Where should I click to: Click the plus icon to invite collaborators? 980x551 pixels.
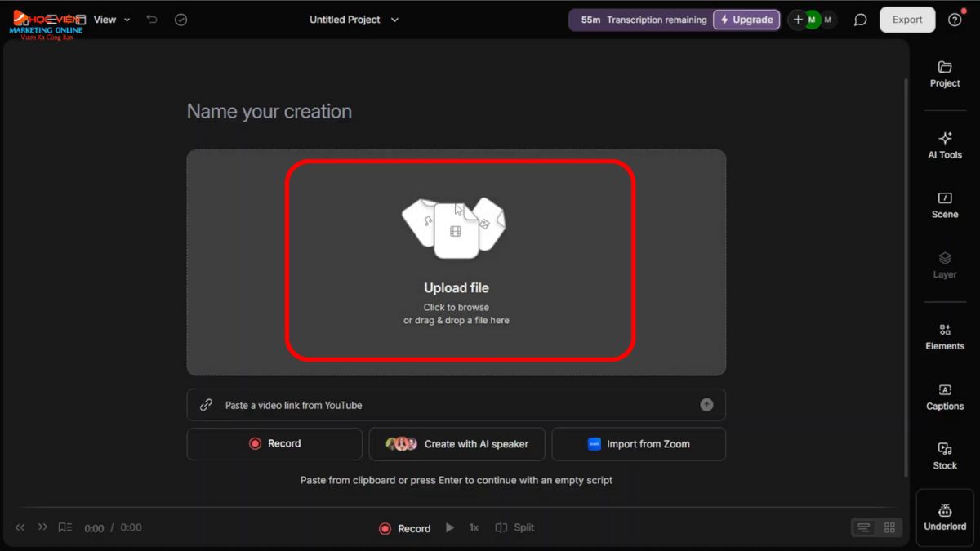798,20
